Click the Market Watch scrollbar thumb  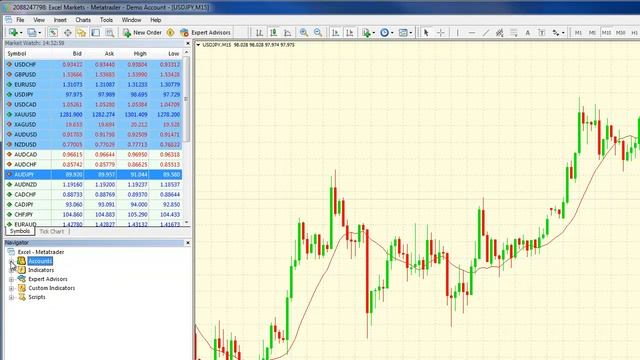187,99
